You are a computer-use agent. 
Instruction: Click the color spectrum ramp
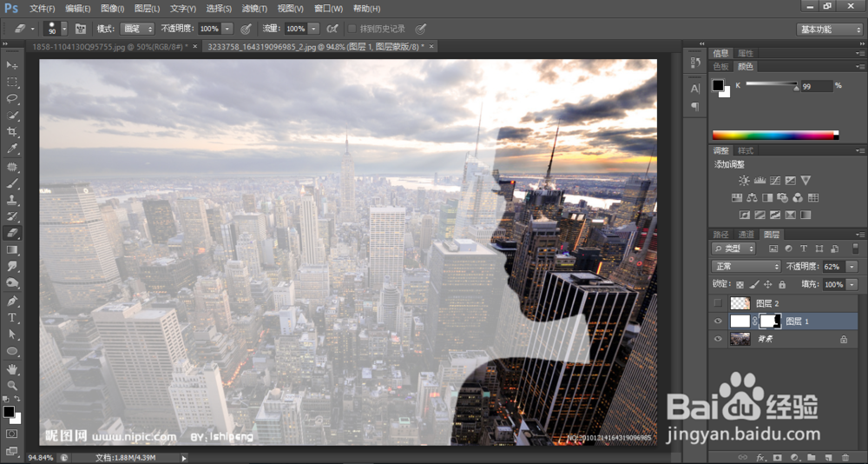[x=775, y=136]
